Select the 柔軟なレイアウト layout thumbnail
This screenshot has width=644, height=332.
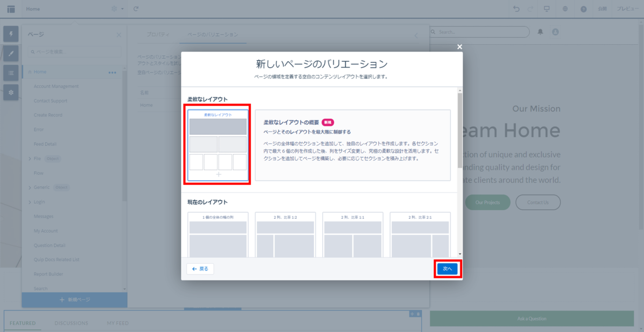point(218,146)
